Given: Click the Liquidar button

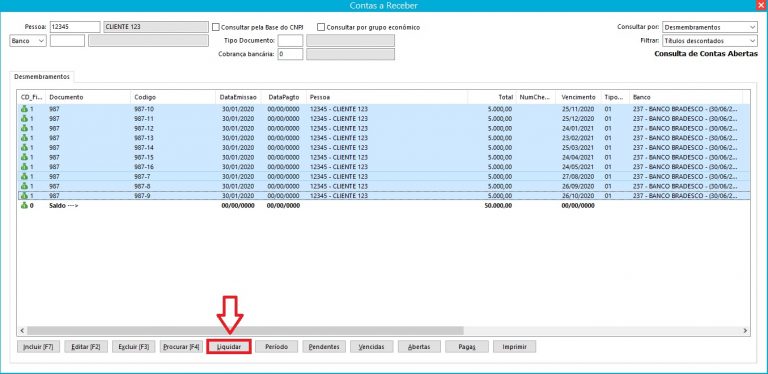Looking at the screenshot, I should (229, 347).
